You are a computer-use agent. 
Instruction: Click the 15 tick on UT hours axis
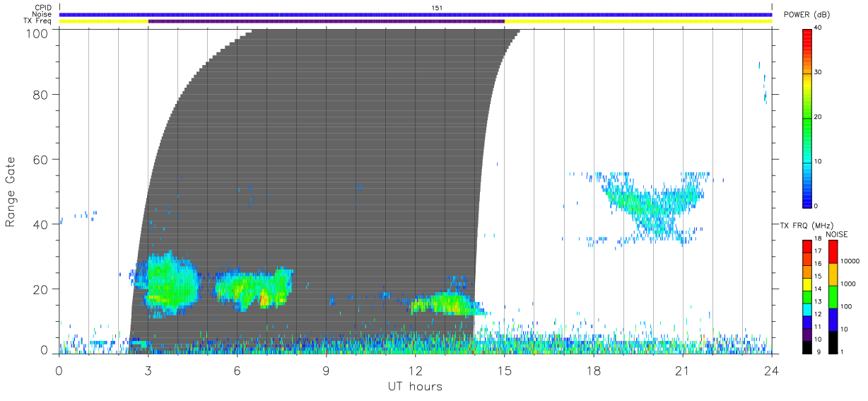tap(505, 370)
